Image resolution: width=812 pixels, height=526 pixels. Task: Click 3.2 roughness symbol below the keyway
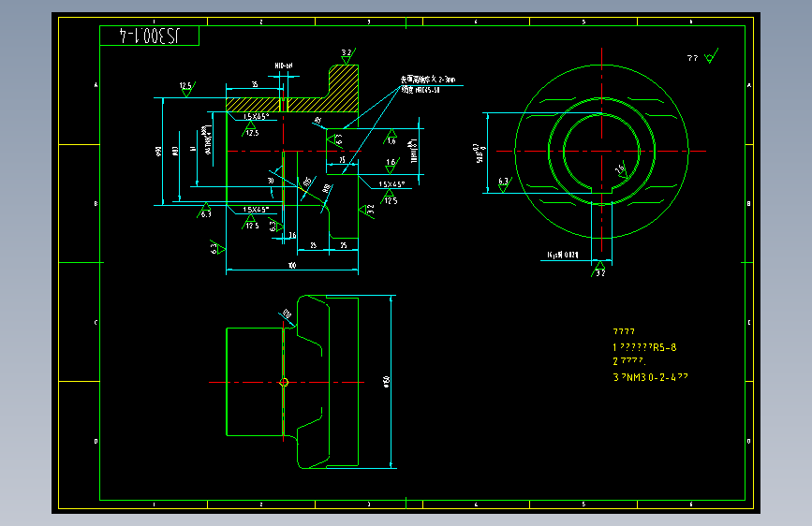[x=599, y=270]
